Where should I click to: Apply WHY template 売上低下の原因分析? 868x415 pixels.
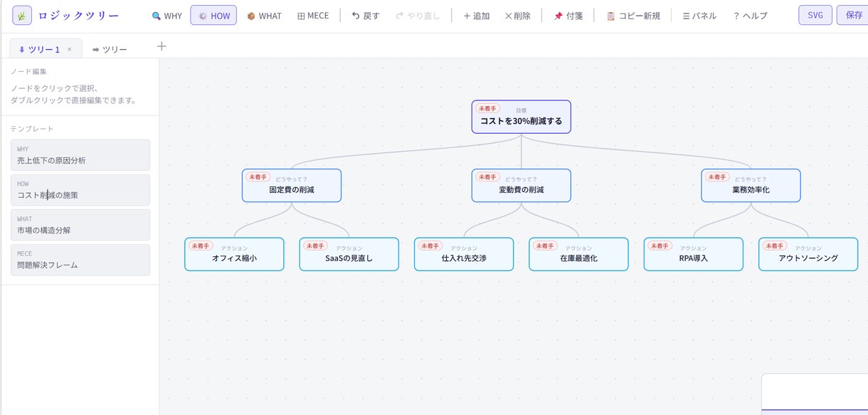click(x=80, y=155)
